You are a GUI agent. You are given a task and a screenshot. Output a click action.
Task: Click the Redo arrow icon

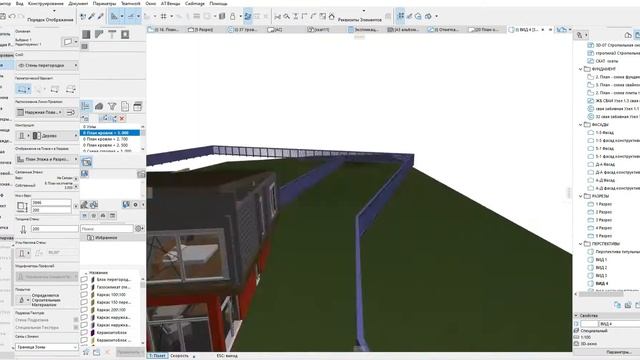(21, 16)
